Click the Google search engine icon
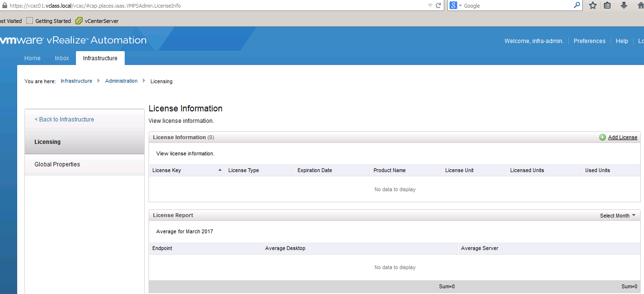Screen dimensions: 644x294 click(453, 6)
